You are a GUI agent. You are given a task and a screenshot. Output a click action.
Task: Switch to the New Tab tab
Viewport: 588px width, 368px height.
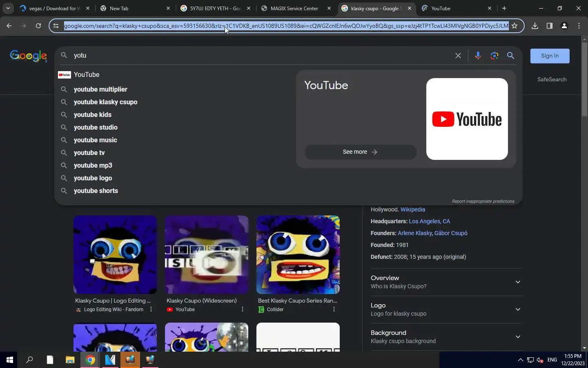click(x=135, y=8)
